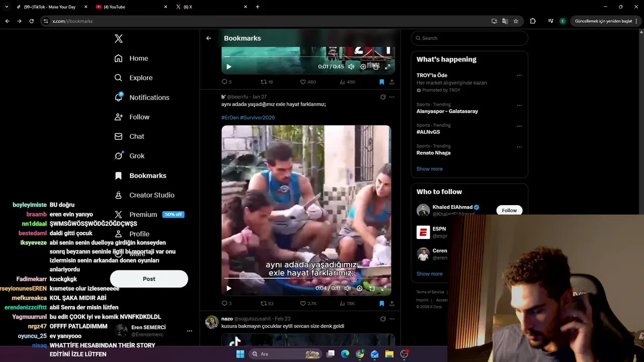Open Notifications in sidebar
Viewport: 644px width, 362px height.
click(142, 98)
